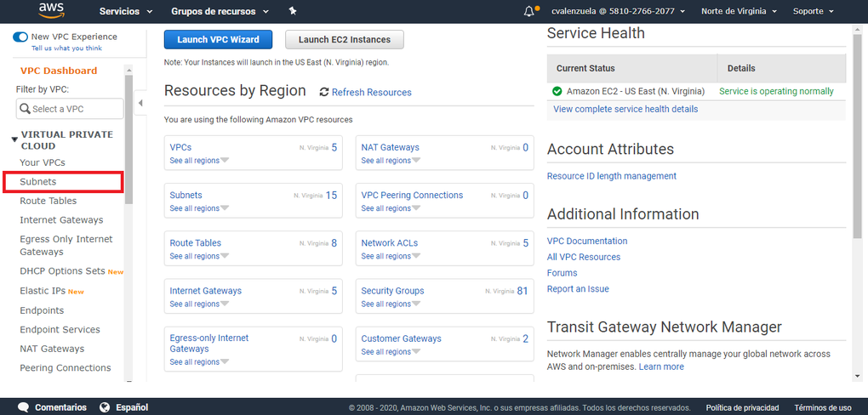Focus the Select a VPC filter field
868x415 pixels.
click(70, 109)
